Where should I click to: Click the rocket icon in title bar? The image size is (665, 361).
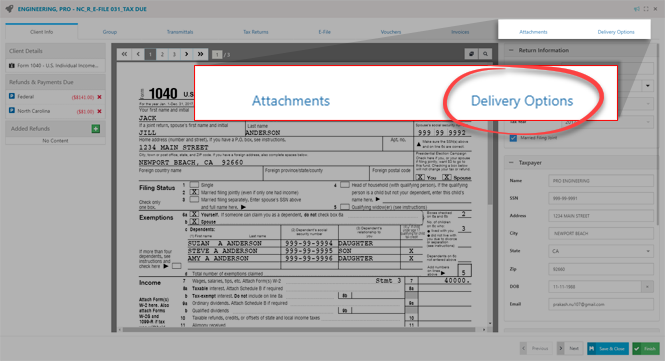coord(9,8)
